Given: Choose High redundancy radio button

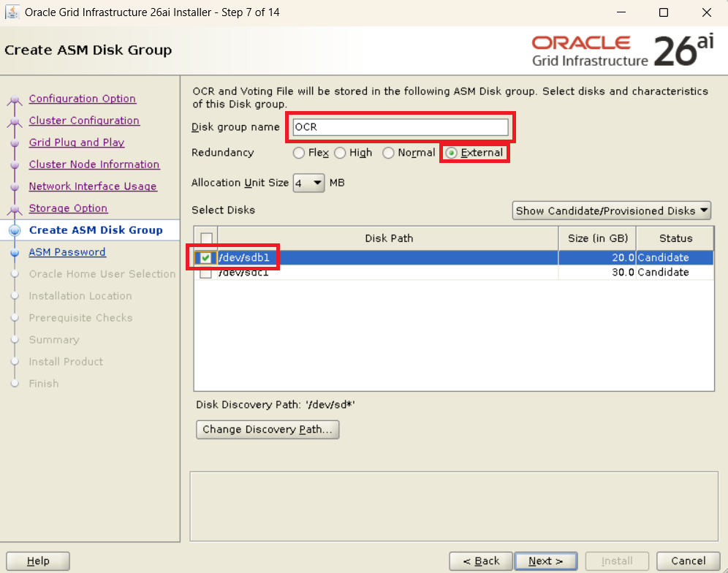Looking at the screenshot, I should [x=340, y=153].
